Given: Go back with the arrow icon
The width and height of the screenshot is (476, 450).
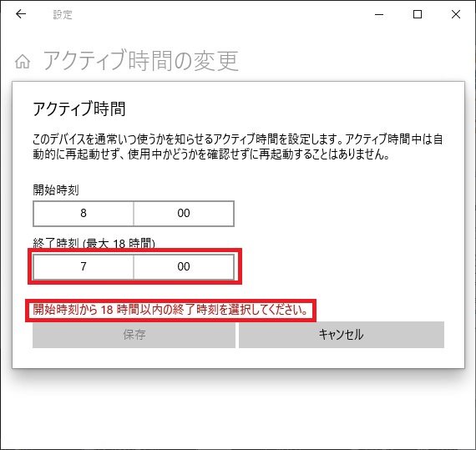Looking at the screenshot, I should [x=21, y=14].
